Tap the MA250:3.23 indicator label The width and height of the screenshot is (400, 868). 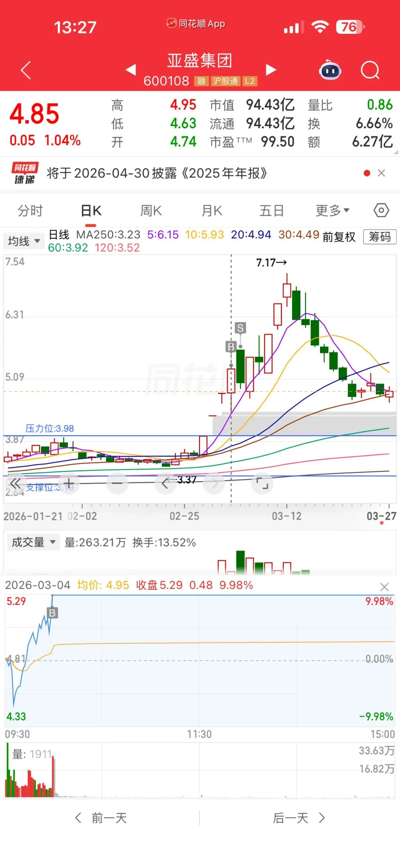click(x=108, y=234)
